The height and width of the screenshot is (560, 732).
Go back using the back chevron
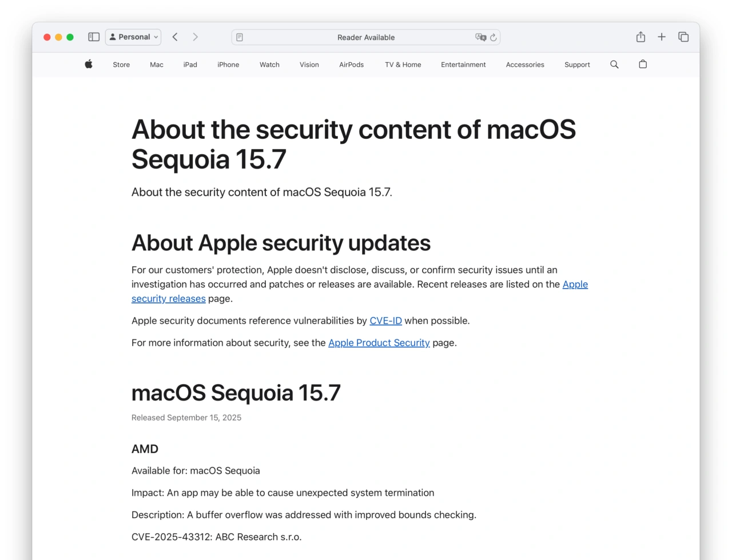(175, 37)
